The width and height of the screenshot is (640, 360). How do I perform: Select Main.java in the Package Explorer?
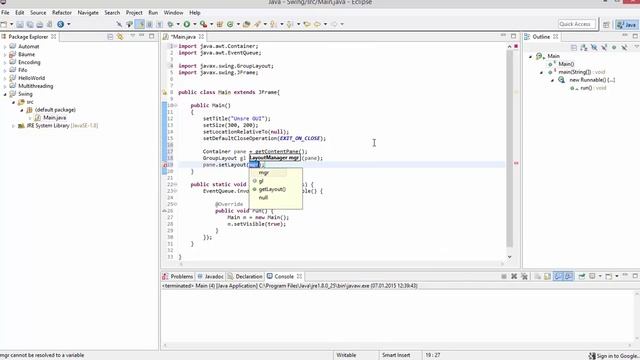coord(54,118)
